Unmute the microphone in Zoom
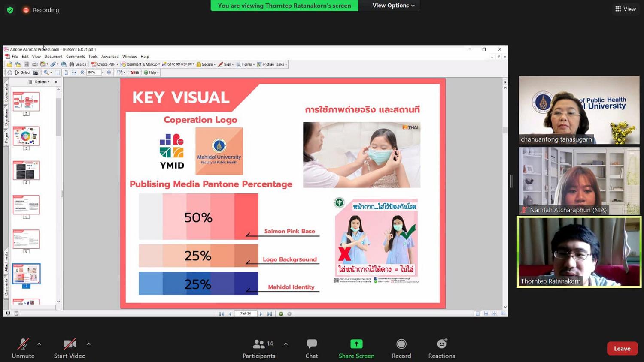Image resolution: width=644 pixels, height=362 pixels. 23,348
